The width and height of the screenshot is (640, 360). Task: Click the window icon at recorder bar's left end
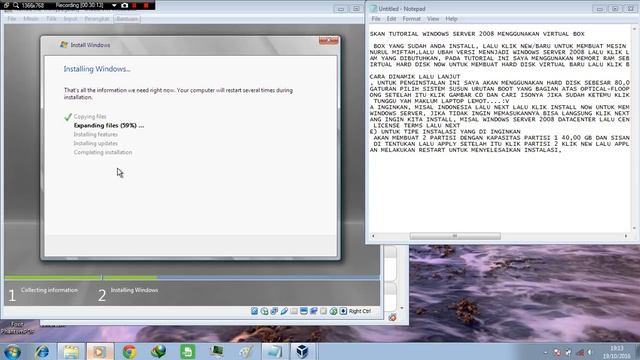click(x=6, y=5)
